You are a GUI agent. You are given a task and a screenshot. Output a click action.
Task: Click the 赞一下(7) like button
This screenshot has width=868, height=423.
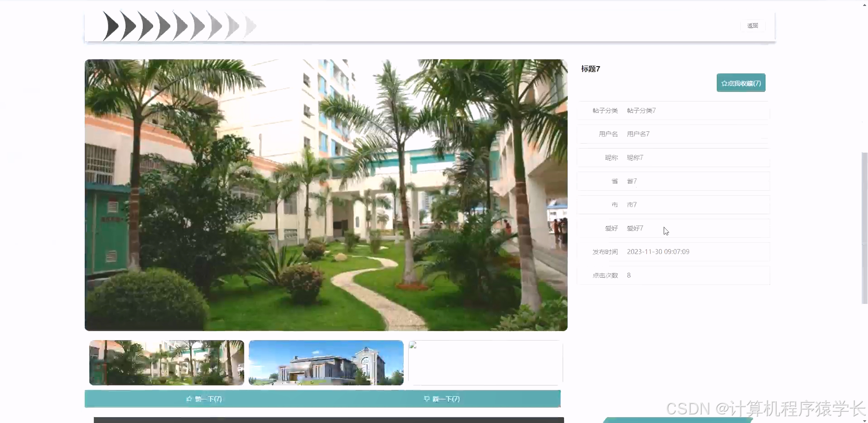tap(204, 399)
